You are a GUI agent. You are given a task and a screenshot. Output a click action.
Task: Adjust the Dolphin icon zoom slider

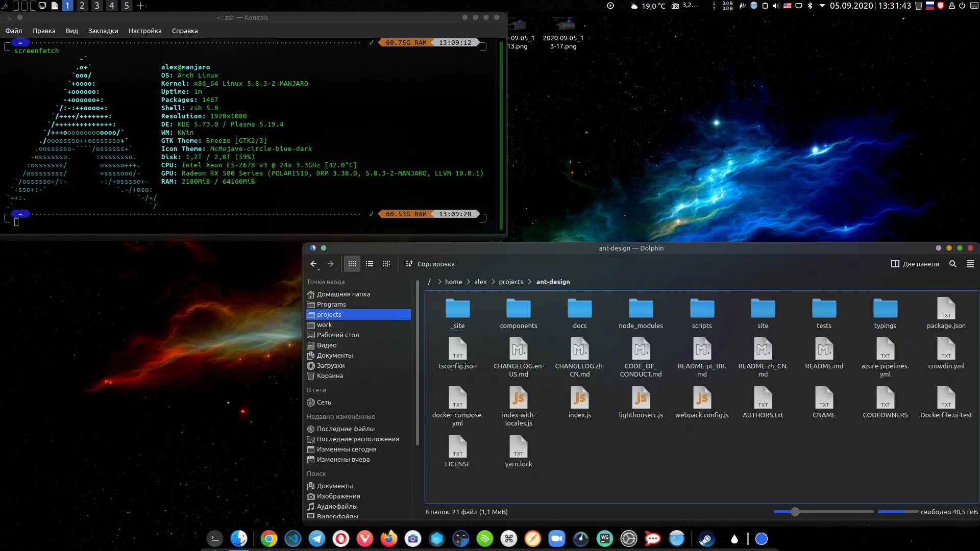[x=795, y=512]
